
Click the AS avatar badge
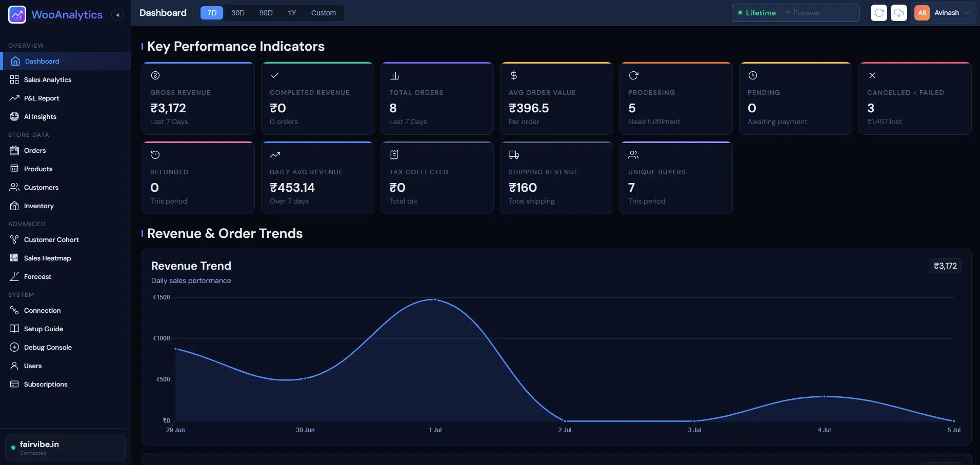point(922,13)
